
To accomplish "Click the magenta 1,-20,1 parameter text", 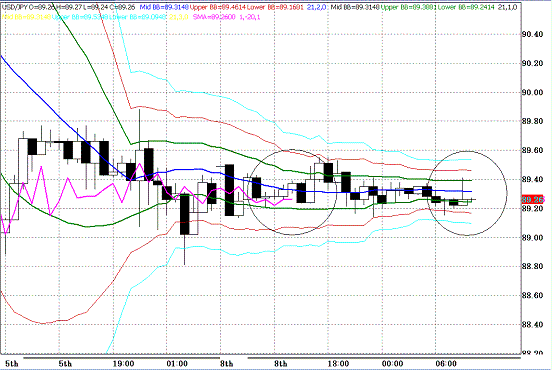I will pyautogui.click(x=250, y=17).
